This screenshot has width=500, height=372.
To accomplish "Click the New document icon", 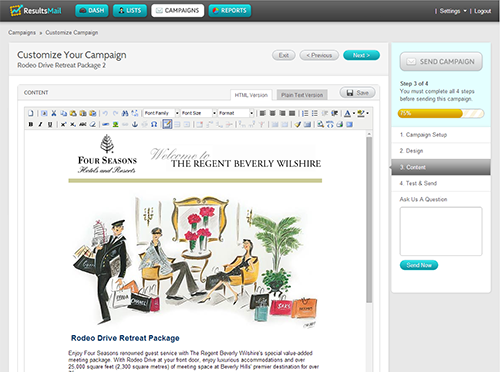I will [x=31, y=113].
